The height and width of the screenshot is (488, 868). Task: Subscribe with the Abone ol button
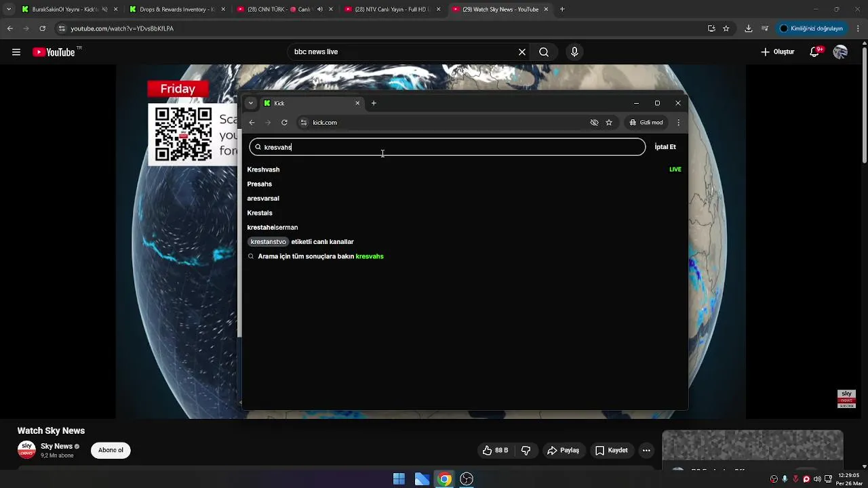(x=111, y=450)
